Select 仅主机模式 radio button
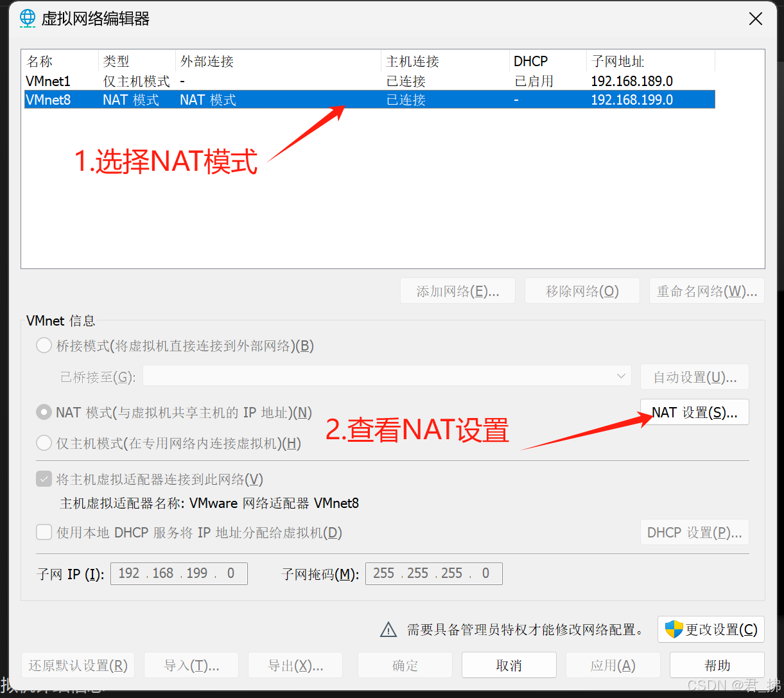The width and height of the screenshot is (784, 698). tap(44, 443)
